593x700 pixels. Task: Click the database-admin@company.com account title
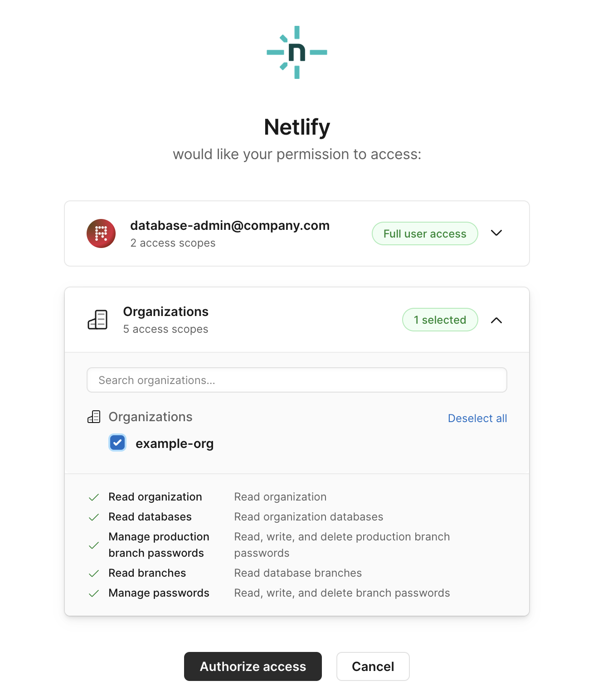coord(230,225)
